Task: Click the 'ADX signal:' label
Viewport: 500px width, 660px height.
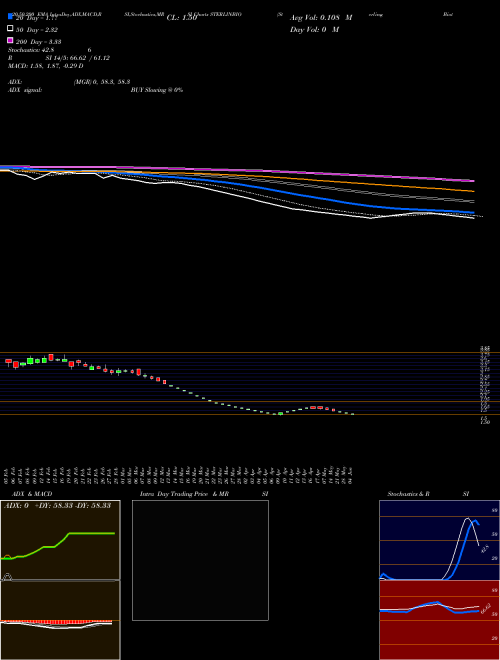Action: (x=25, y=90)
